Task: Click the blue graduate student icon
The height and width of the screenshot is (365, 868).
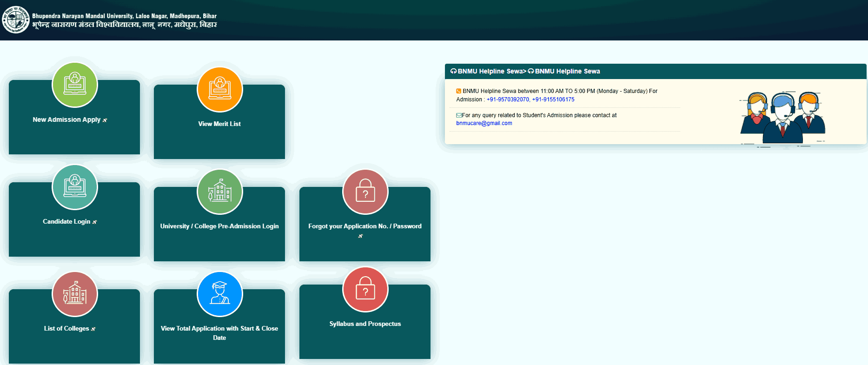Action: pyautogui.click(x=220, y=294)
